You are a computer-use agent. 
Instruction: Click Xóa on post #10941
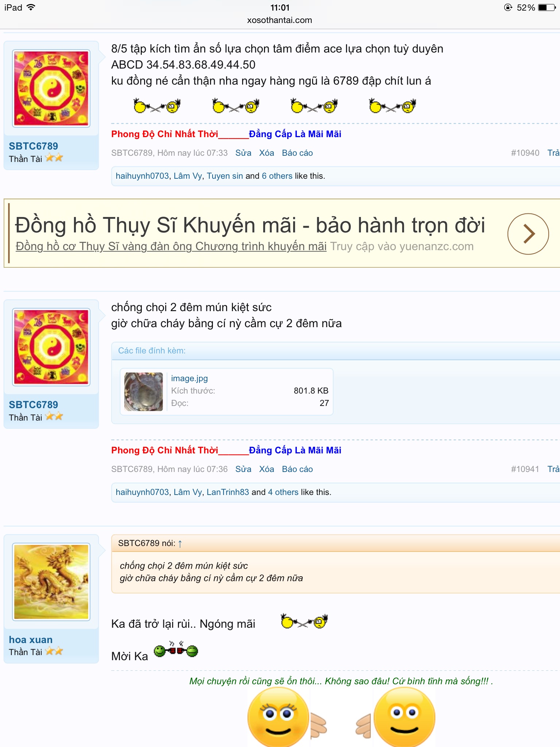(x=267, y=469)
